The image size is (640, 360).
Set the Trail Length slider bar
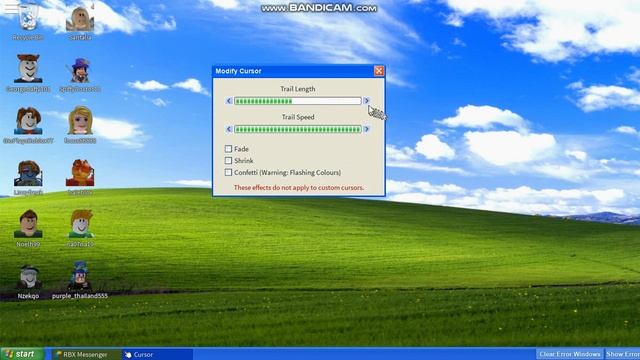(x=298, y=101)
